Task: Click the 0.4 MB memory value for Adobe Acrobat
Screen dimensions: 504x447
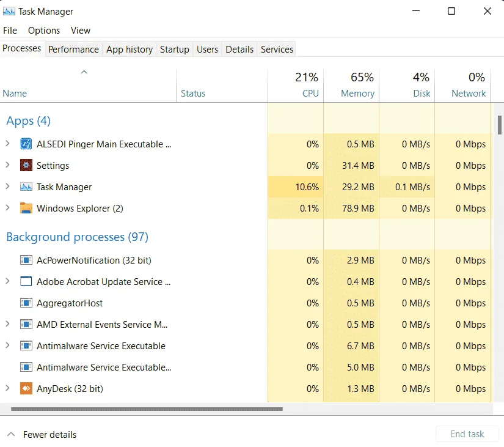Action: click(x=360, y=281)
